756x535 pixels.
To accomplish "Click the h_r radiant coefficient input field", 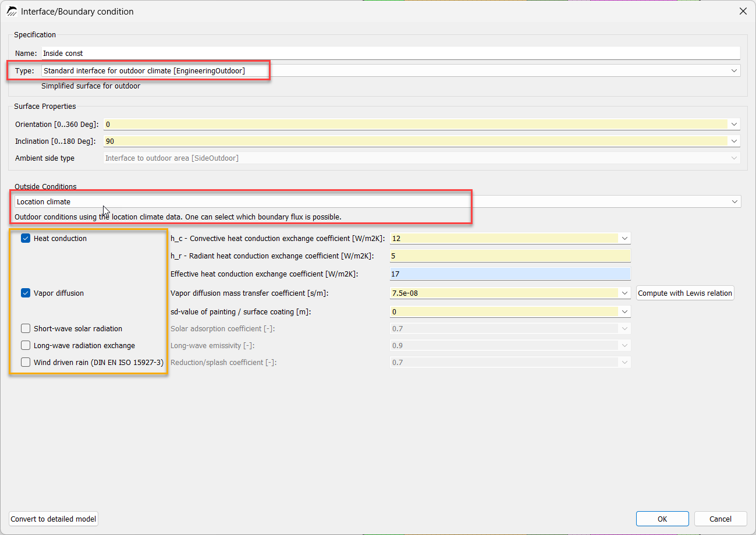I will (x=510, y=256).
